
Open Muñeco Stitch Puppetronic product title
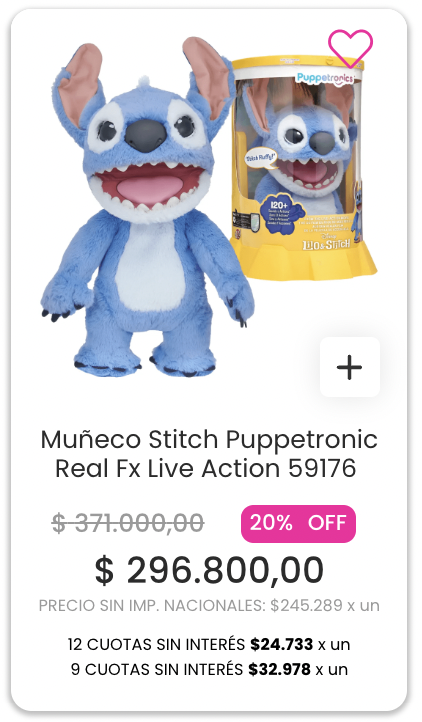(209, 454)
